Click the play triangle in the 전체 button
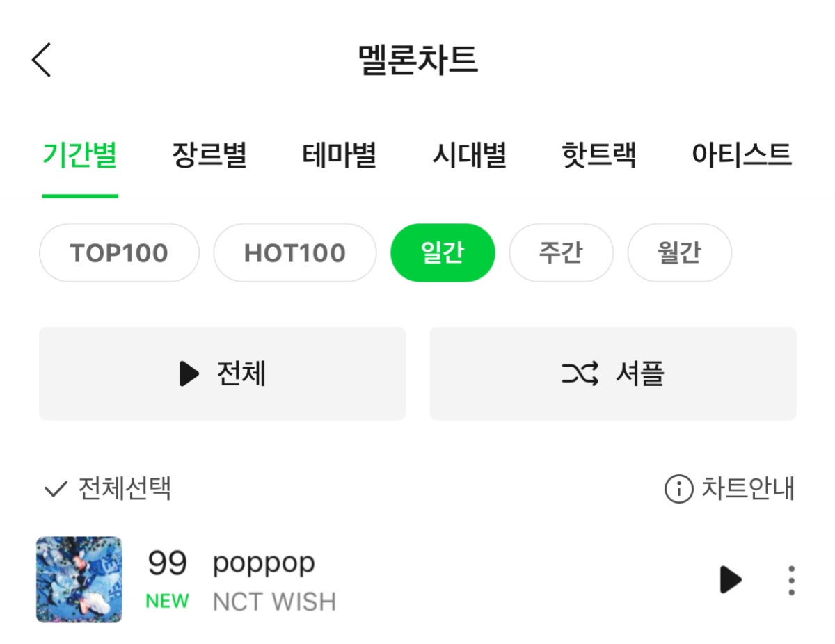835x644 pixels. (189, 373)
